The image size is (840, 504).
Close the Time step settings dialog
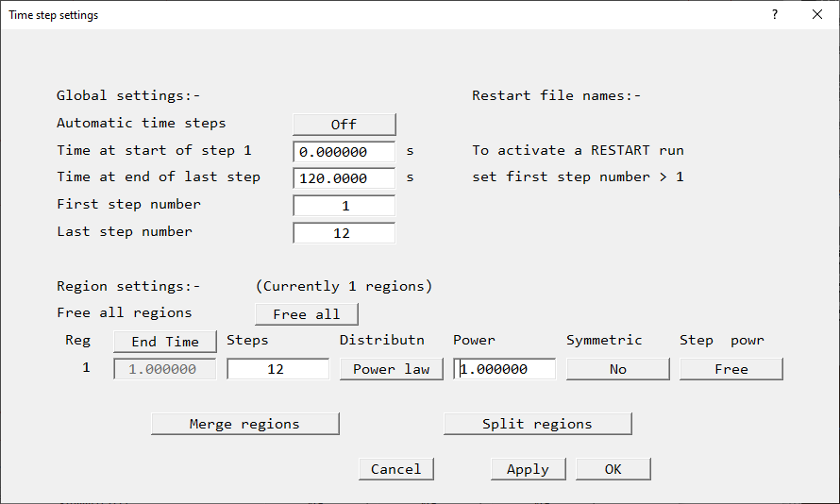pos(816,14)
